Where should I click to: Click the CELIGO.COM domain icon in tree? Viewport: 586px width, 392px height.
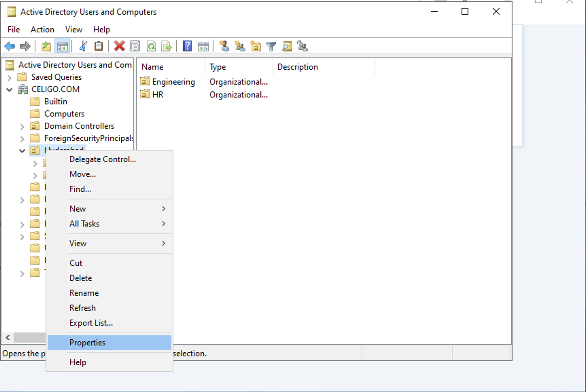click(23, 89)
